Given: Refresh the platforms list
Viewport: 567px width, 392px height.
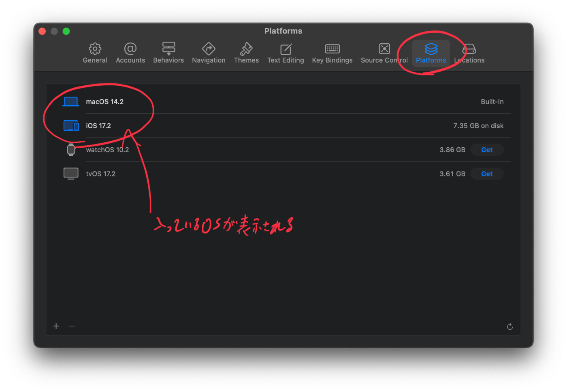Looking at the screenshot, I should tap(510, 326).
